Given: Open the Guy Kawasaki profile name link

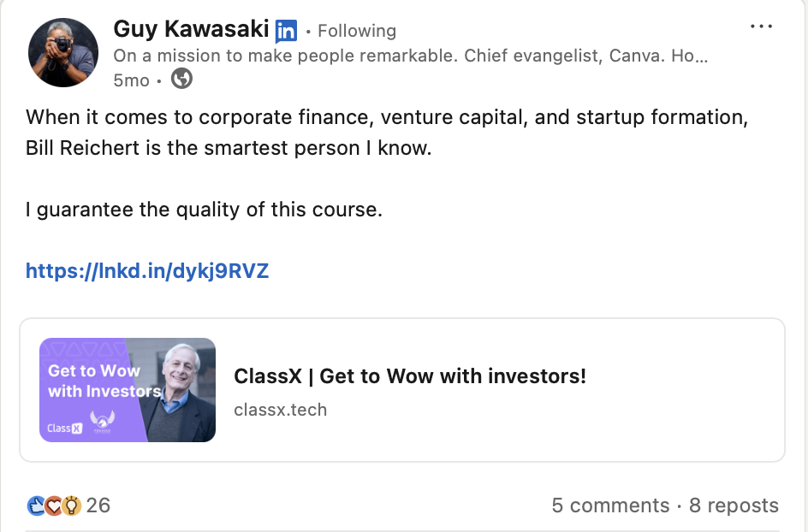Looking at the screenshot, I should pyautogui.click(x=192, y=30).
